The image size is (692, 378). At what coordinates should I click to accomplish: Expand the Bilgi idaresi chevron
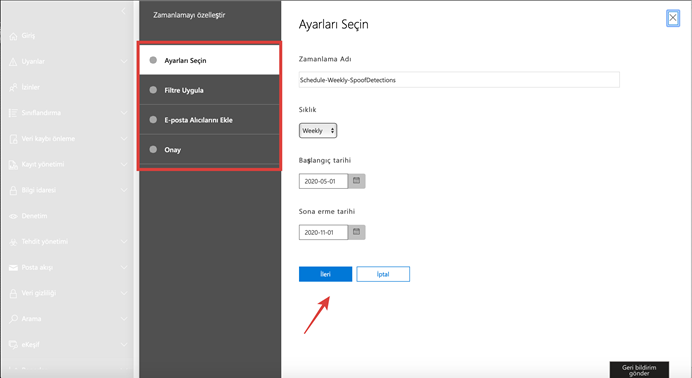coord(124,190)
